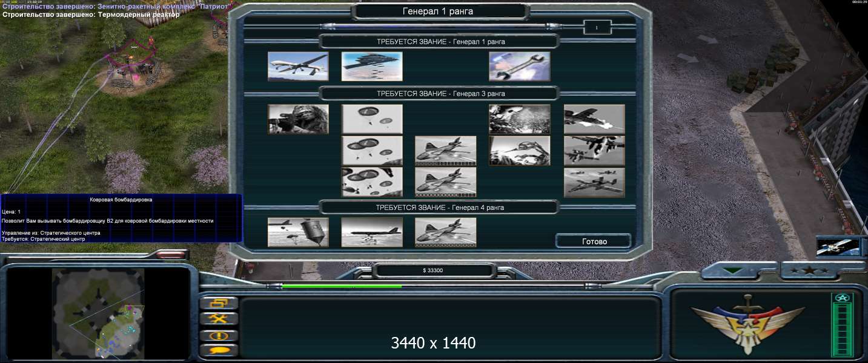Viewport: 868px width, 363px height.
Task: Collapse control bar with green down arrow
Action: 734,271
